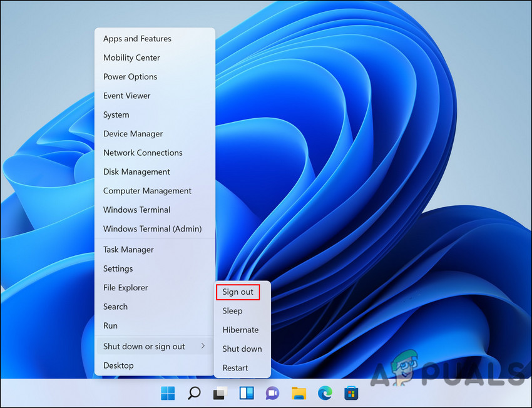This screenshot has width=532, height=408.
Task: Open File Explorer from the taskbar
Action: click(x=299, y=394)
